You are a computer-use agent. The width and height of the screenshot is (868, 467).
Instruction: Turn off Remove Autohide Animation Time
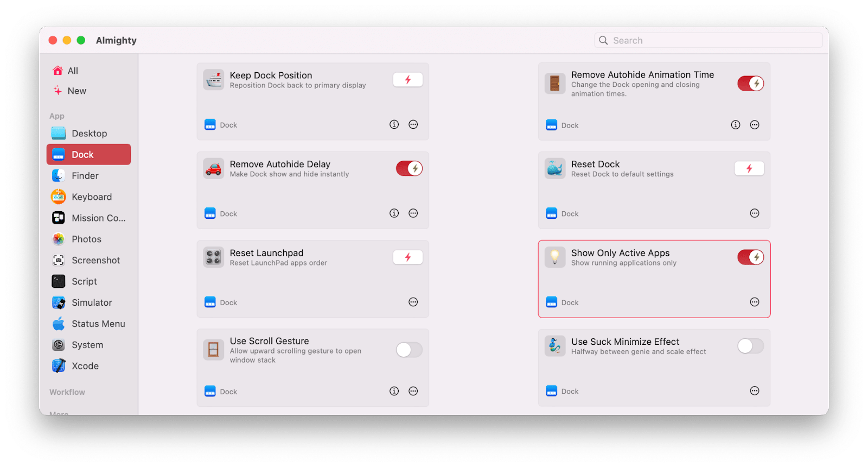(750, 84)
